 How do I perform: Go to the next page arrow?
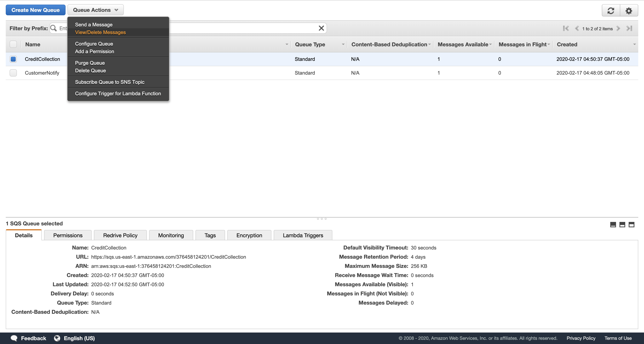(x=618, y=29)
